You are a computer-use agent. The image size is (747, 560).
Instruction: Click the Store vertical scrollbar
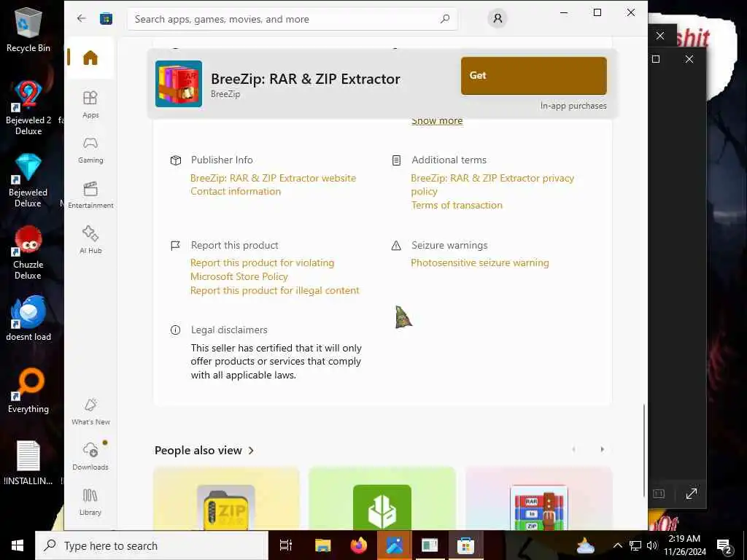pos(643,450)
